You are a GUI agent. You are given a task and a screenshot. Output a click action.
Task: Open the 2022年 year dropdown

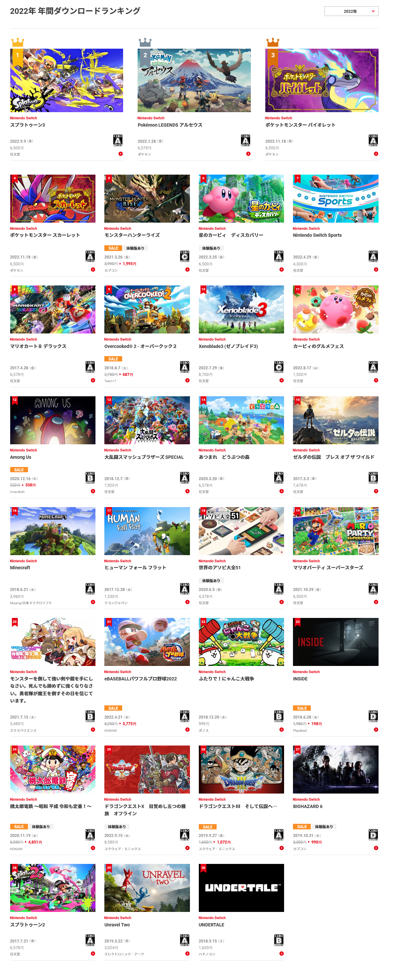[x=351, y=11]
